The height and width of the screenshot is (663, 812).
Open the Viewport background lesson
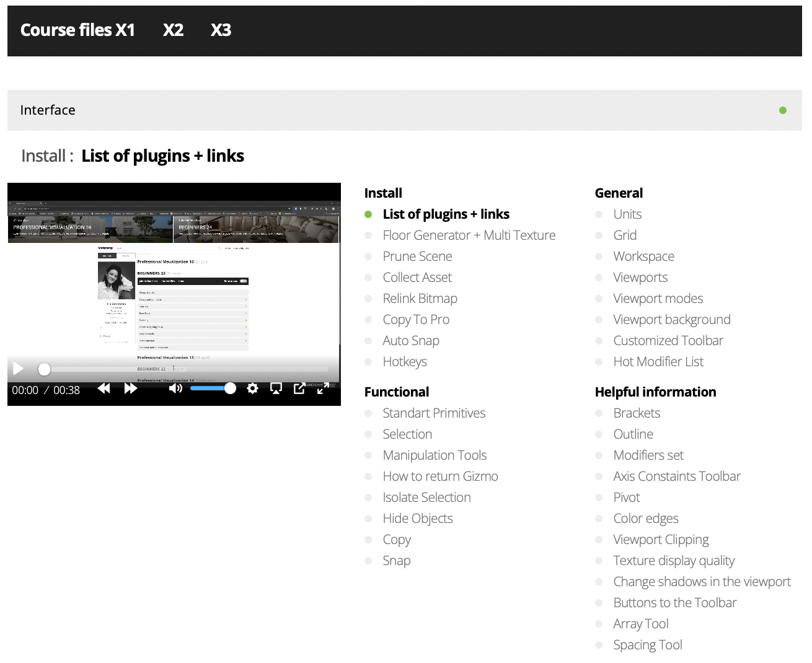[x=671, y=319]
